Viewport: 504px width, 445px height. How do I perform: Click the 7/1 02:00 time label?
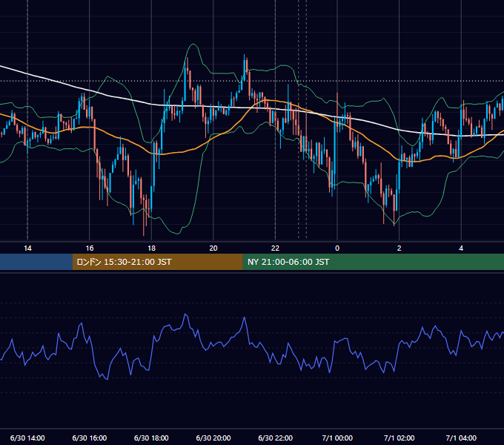[399, 438]
